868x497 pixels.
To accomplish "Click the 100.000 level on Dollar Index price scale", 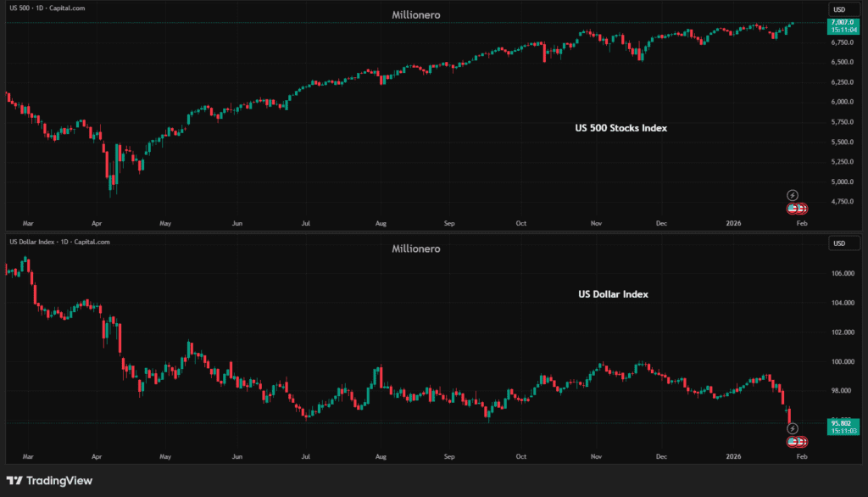I will click(842, 362).
